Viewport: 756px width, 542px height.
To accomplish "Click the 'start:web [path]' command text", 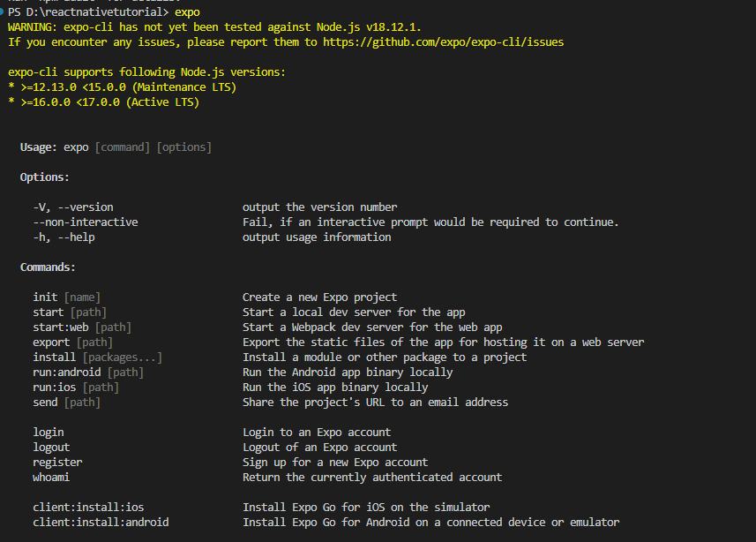I will 82,327.
